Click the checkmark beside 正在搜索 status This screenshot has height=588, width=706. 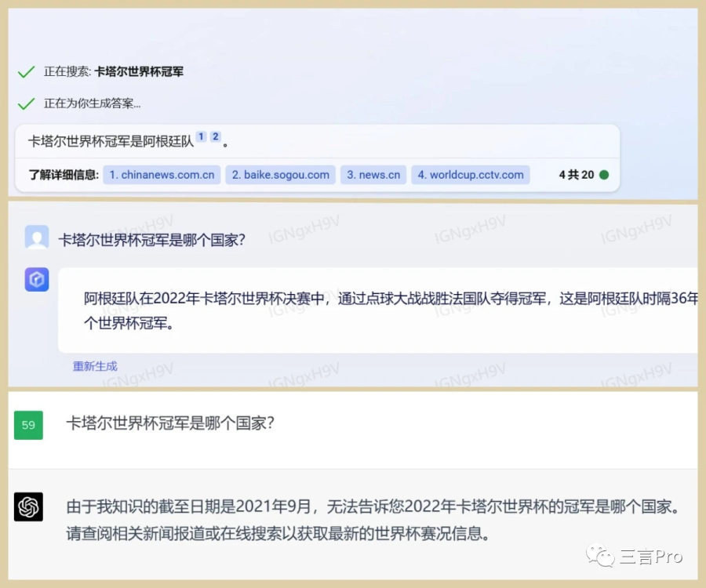coord(26,72)
